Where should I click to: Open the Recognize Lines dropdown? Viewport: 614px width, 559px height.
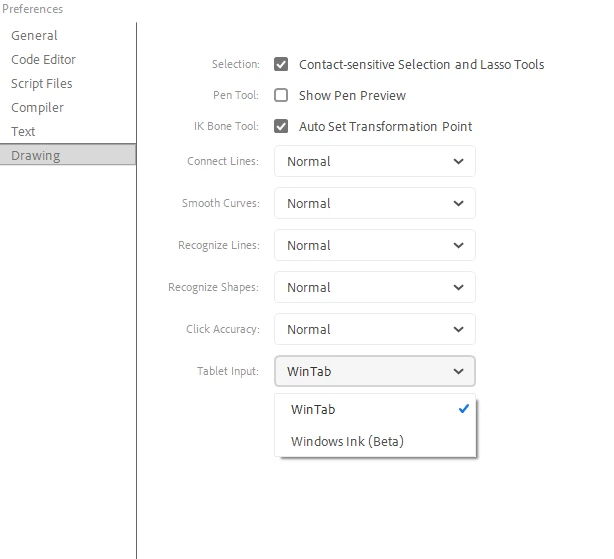pyautogui.click(x=374, y=245)
